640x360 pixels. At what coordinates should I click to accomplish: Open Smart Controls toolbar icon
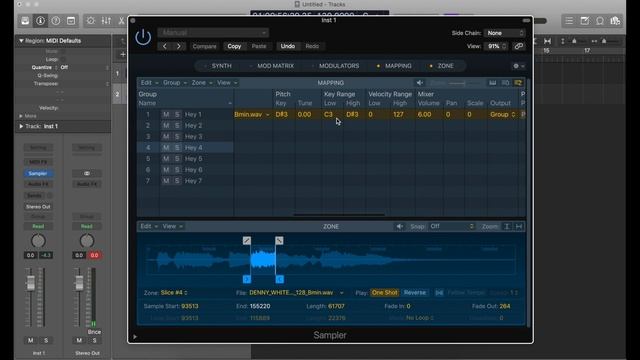click(x=91, y=21)
